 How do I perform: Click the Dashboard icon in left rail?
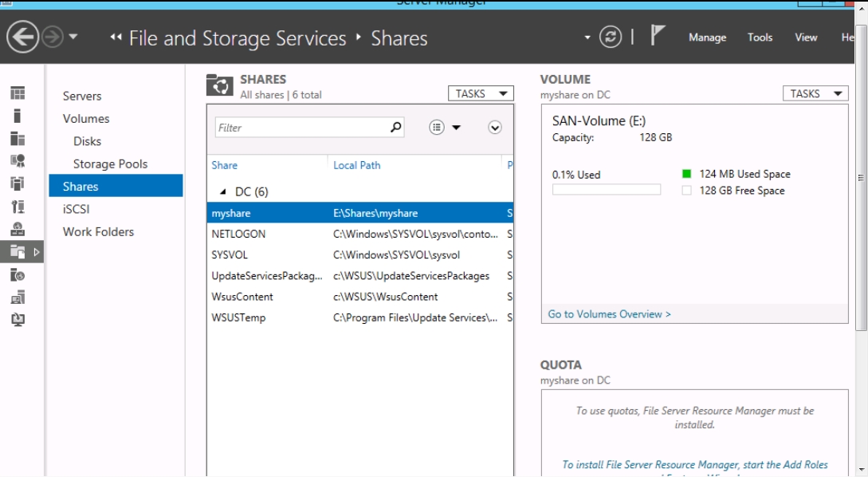tap(18, 93)
